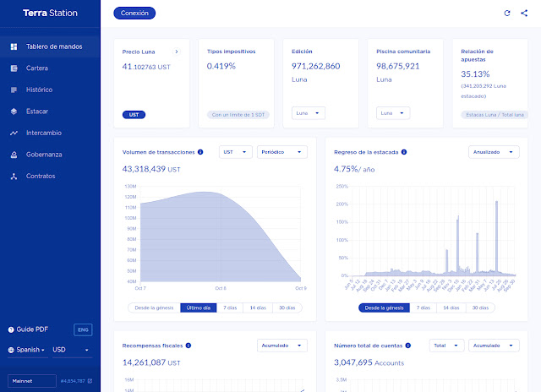
Task: Click the Estacar layers icon
Action: click(x=14, y=112)
